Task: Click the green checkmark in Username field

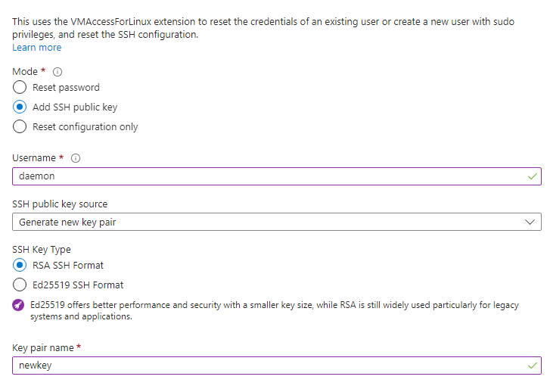Action: [533, 176]
